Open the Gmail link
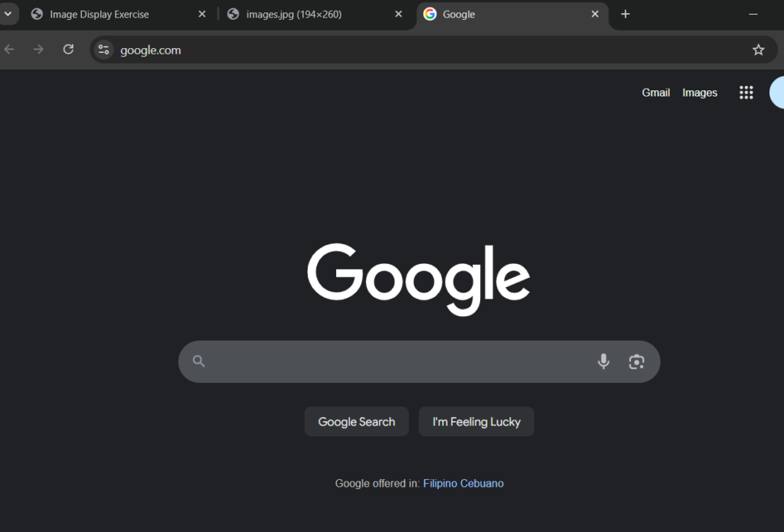This screenshot has width=784, height=532. click(655, 93)
